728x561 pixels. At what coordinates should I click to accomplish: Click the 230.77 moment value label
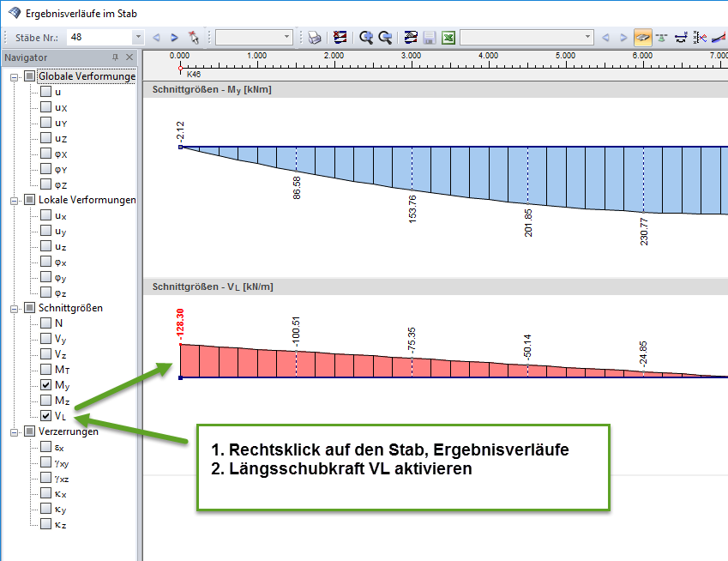tap(643, 232)
